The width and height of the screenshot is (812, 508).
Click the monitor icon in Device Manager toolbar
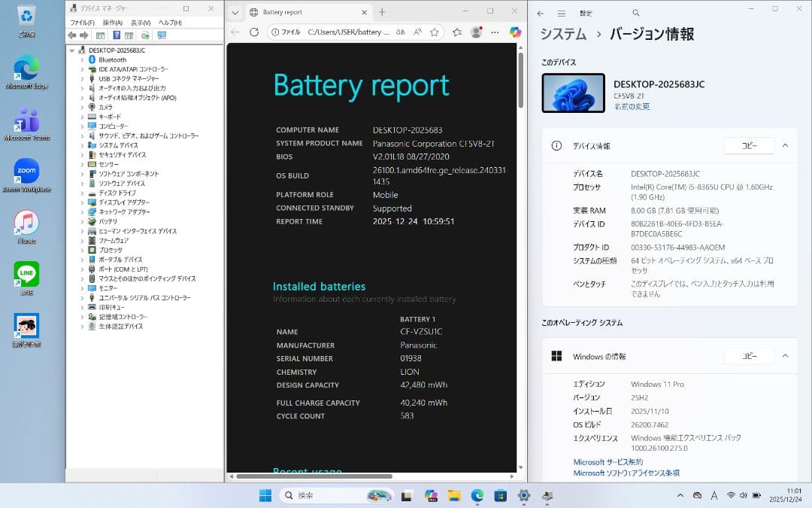(162, 35)
